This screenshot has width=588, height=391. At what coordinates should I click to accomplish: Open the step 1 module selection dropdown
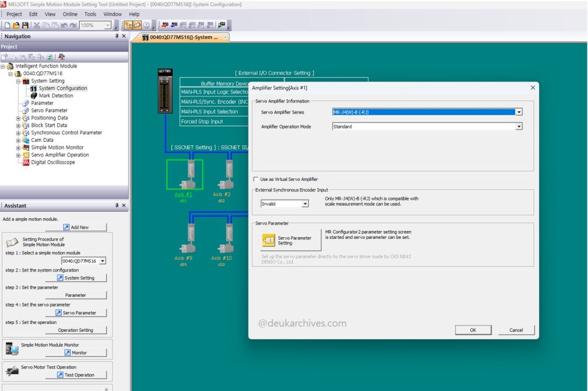(x=103, y=261)
